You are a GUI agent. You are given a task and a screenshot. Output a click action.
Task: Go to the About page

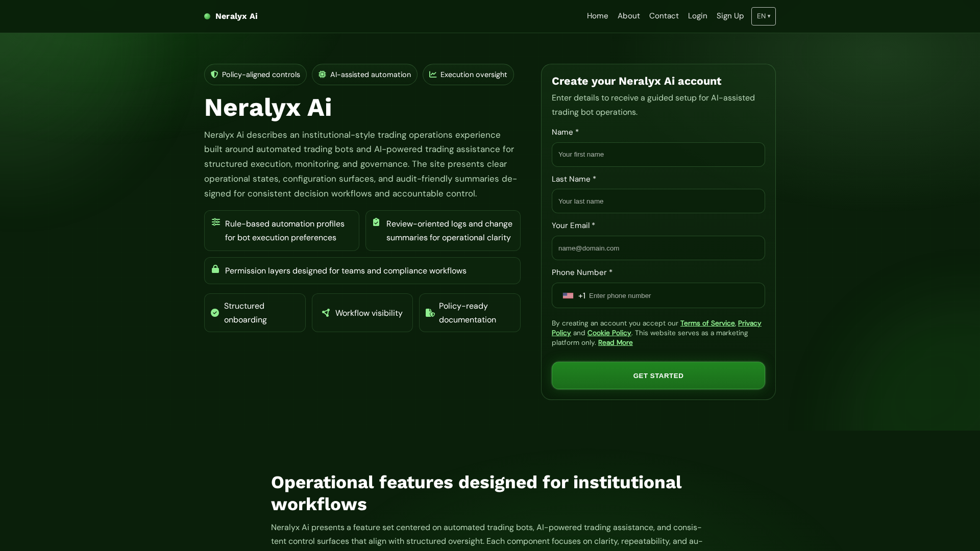point(628,16)
